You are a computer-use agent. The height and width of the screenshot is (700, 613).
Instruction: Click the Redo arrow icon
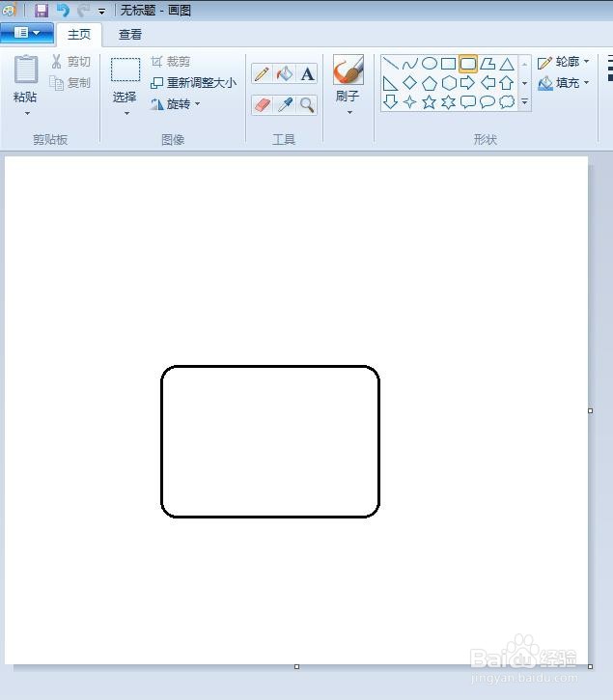(83, 10)
